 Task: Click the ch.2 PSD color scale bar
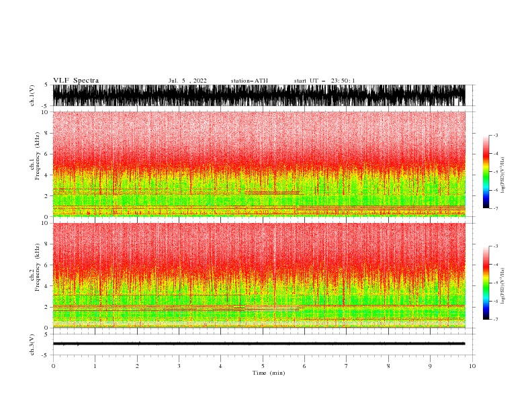point(486,283)
